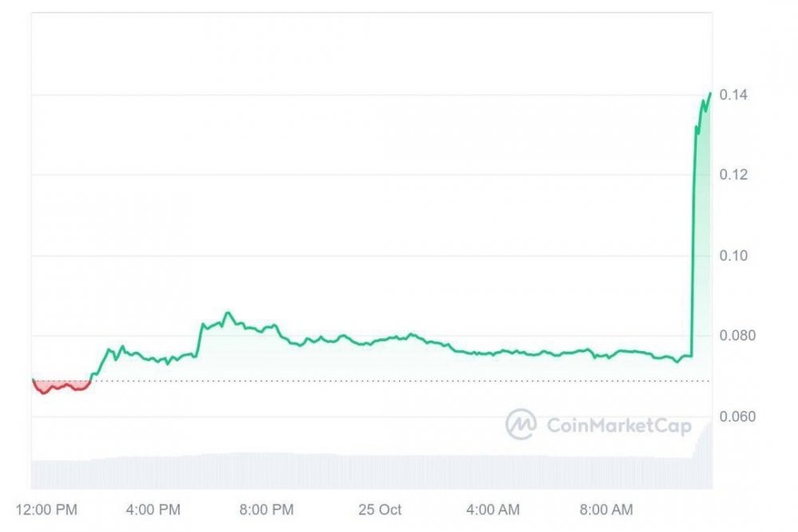798x532 pixels.
Task: Click the local price peak before 8:00 PM
Action: pos(228,313)
